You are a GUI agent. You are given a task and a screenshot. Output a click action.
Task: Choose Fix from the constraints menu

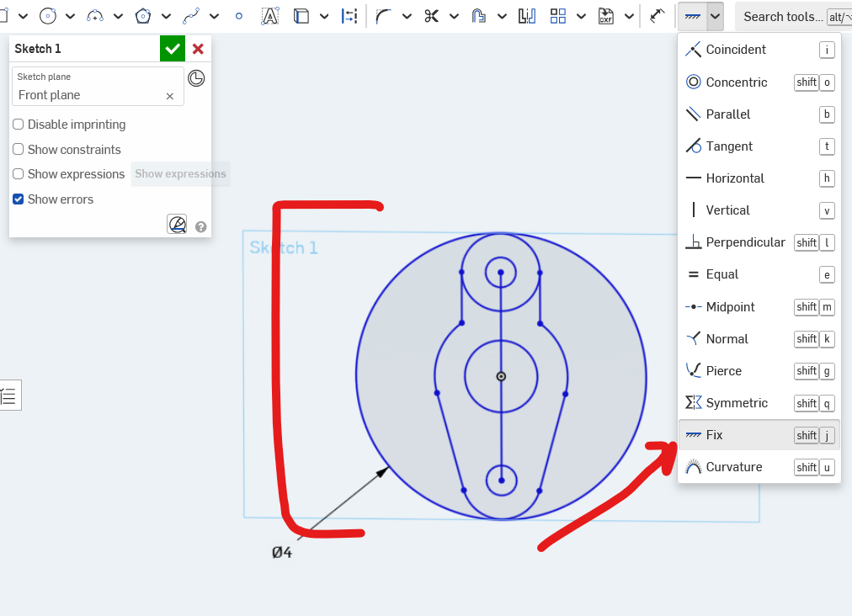coord(759,435)
